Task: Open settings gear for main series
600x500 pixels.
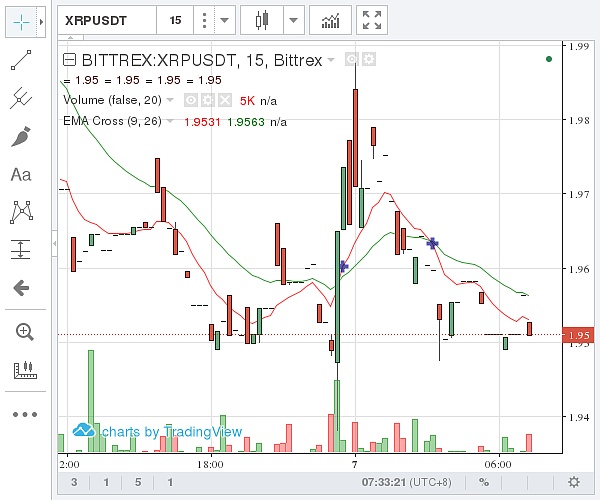Action: pyautogui.click(x=369, y=59)
